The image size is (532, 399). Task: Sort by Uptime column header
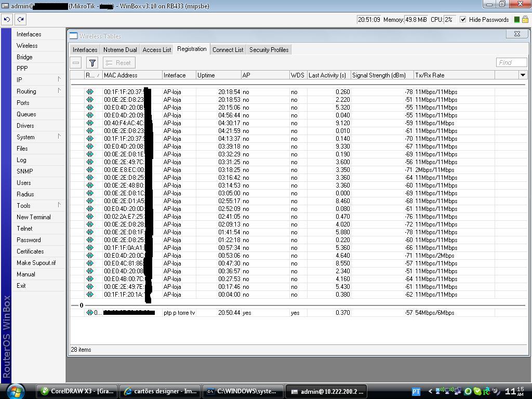(x=219, y=75)
